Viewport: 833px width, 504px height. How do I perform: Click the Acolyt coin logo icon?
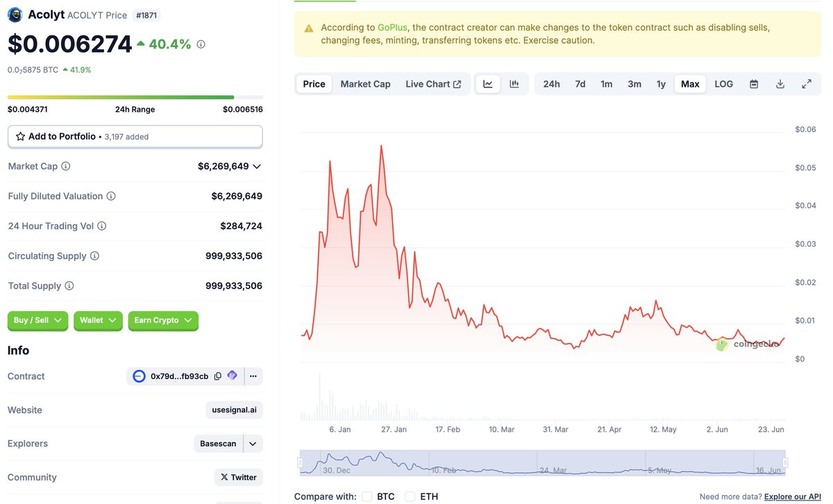tap(15, 15)
